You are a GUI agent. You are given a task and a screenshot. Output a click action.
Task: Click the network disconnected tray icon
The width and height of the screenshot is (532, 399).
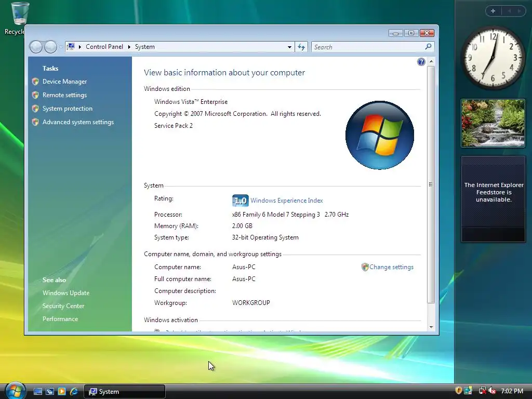(482, 391)
